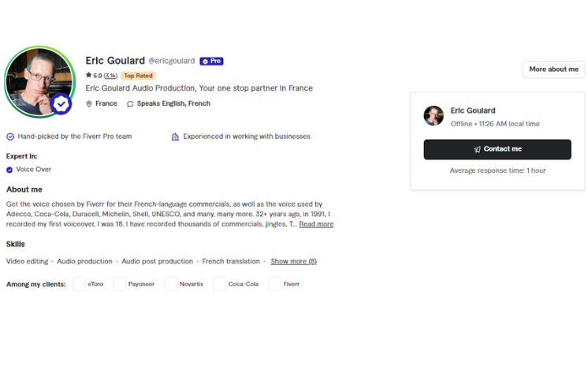
Task: Click the experienced with businesses building icon
Action: 175,137
